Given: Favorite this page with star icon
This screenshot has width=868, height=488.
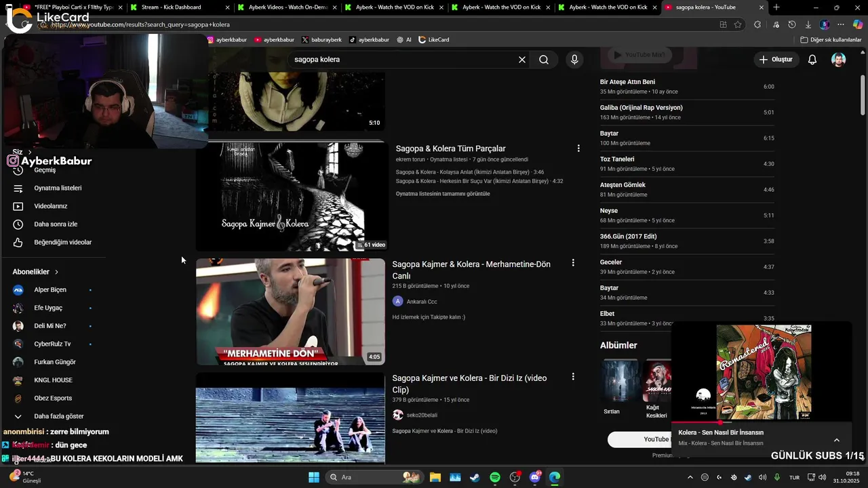Looking at the screenshot, I should click(738, 24).
